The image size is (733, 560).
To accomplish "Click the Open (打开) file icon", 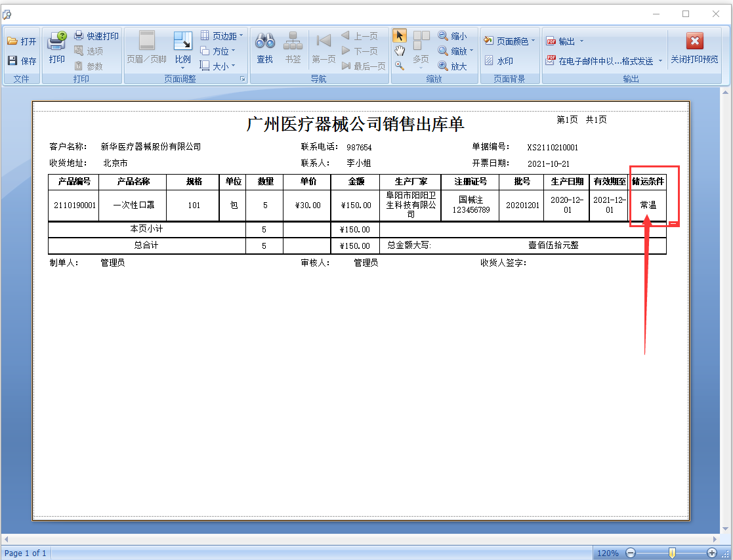I will [x=12, y=41].
